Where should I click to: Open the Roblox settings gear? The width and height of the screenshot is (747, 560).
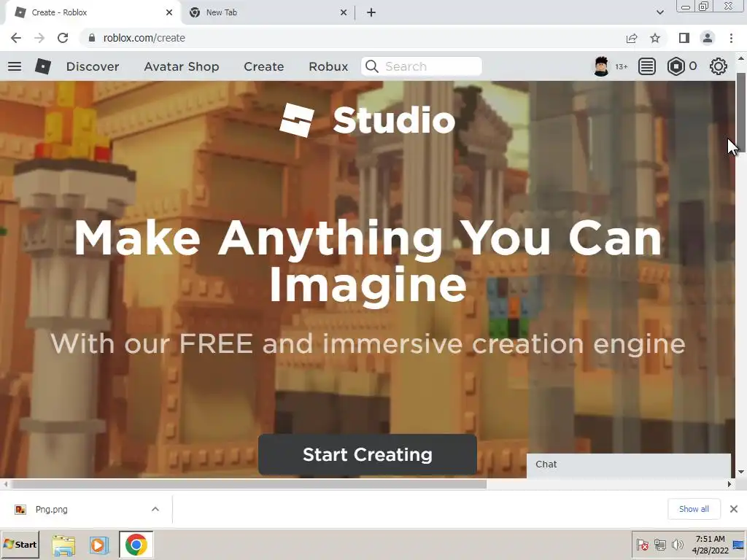[x=718, y=66]
